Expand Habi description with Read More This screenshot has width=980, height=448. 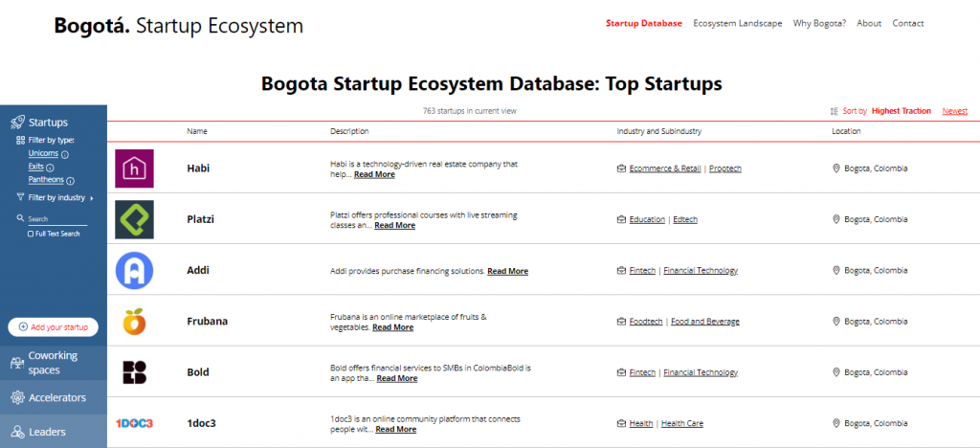(374, 175)
